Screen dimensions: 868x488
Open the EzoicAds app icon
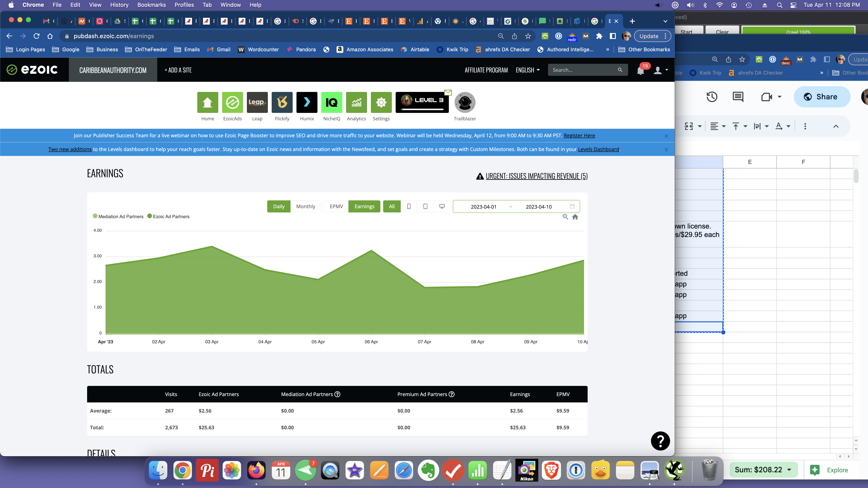[232, 102]
